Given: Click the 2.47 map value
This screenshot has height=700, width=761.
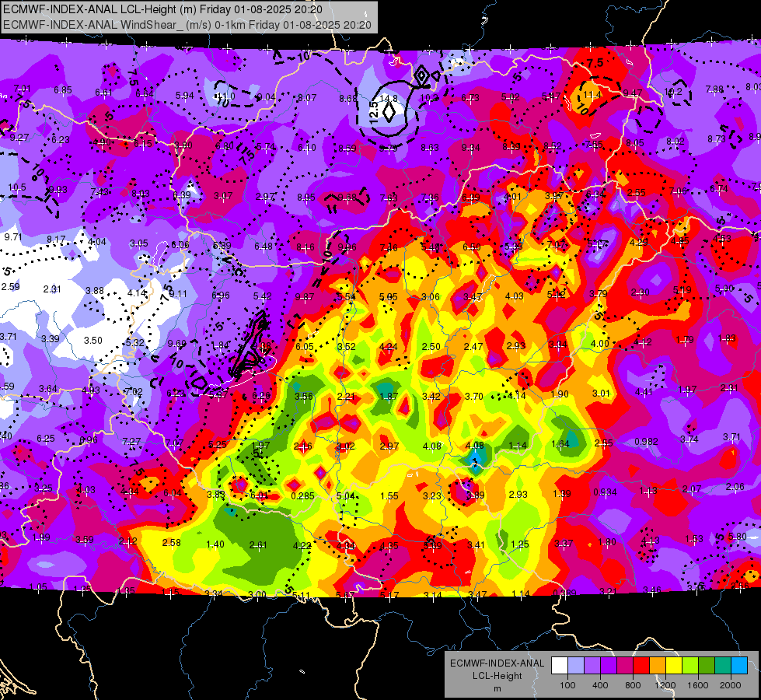Looking at the screenshot, I should coord(473,346).
